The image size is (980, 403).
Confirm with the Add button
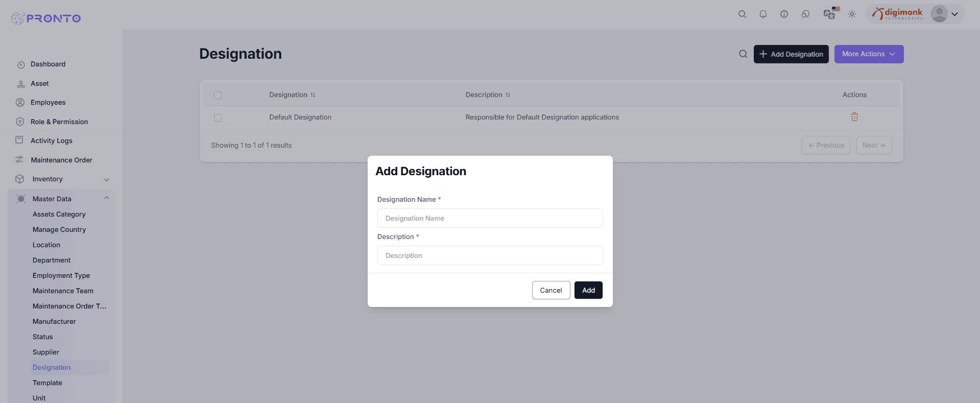tap(588, 290)
